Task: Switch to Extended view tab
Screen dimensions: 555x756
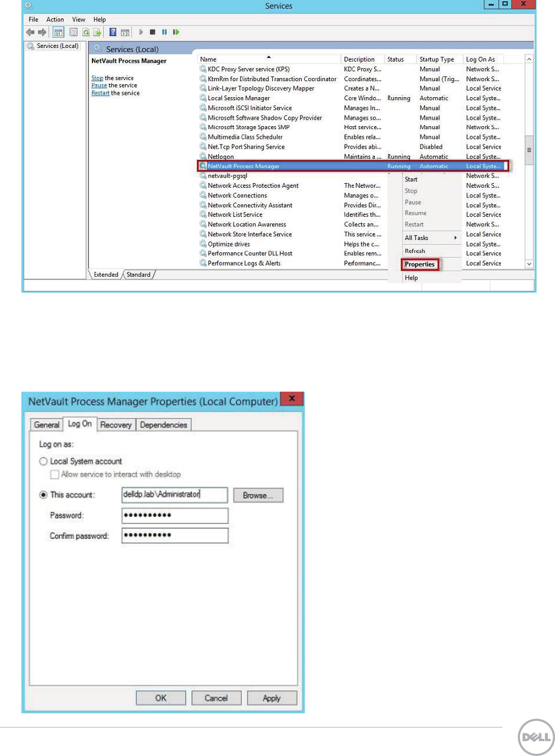Action: point(106,275)
